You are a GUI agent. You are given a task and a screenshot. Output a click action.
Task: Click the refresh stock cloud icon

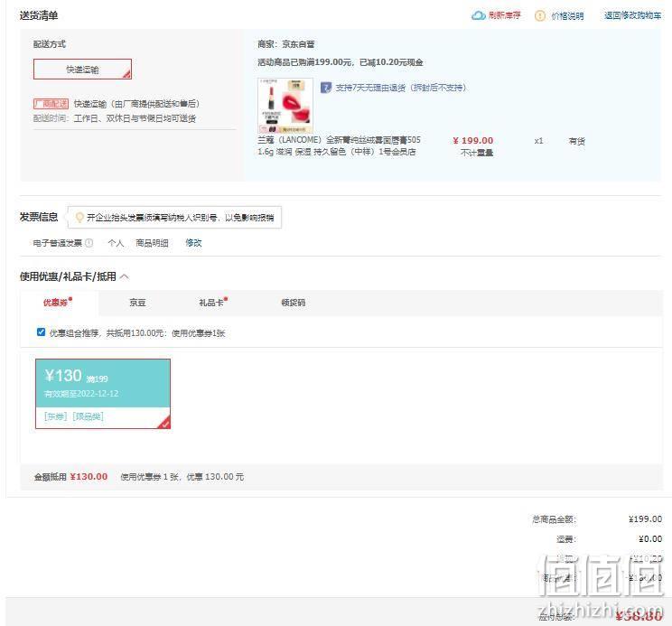pyautogui.click(x=479, y=15)
